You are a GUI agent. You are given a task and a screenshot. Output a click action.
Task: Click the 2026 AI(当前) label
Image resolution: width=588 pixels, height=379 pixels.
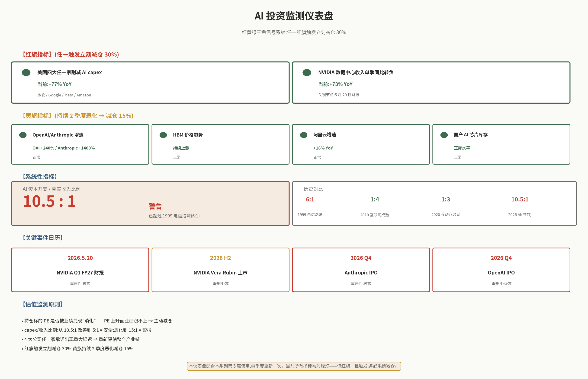[x=520, y=215]
